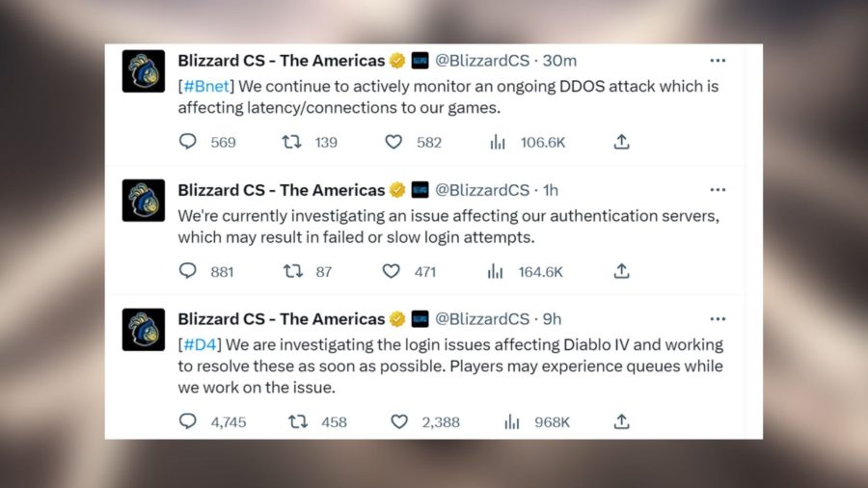The height and width of the screenshot is (488, 868).
Task: Share the Diablo IV login issues tweet
Action: (622, 421)
